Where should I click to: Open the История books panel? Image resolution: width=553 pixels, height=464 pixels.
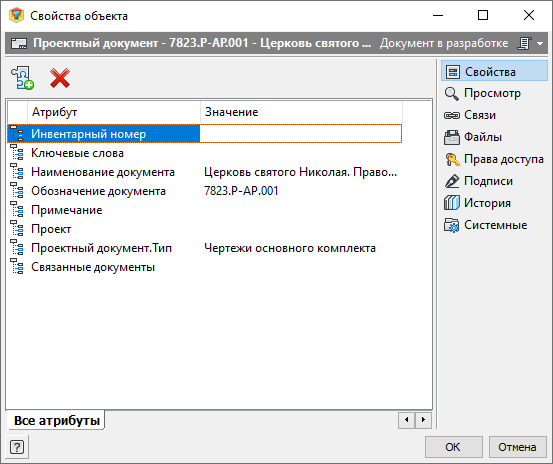coord(478,203)
